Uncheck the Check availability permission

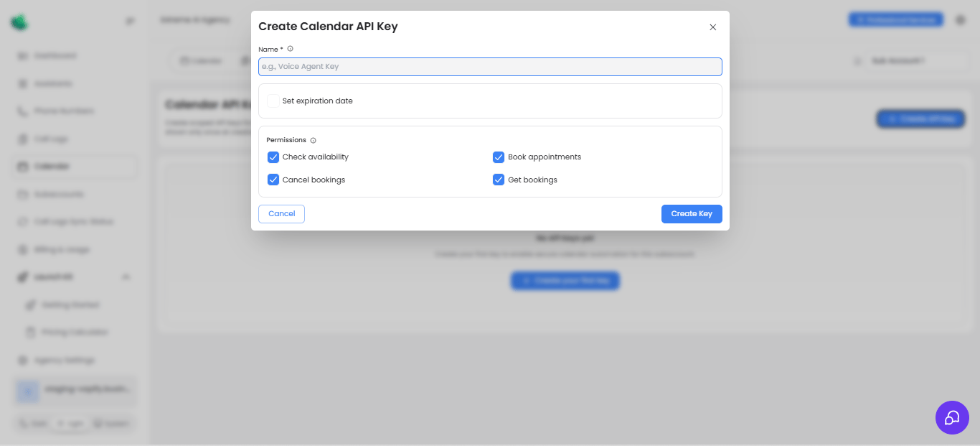pyautogui.click(x=273, y=157)
